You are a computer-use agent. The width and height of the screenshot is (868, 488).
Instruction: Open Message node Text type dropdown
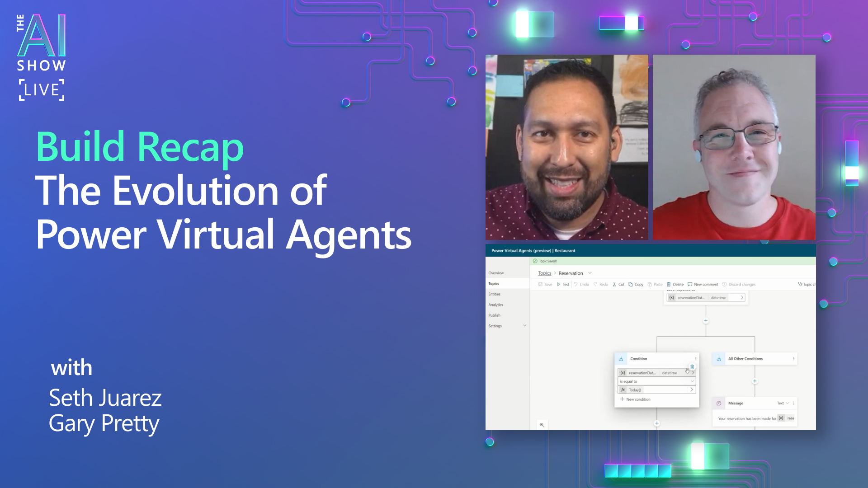click(783, 403)
